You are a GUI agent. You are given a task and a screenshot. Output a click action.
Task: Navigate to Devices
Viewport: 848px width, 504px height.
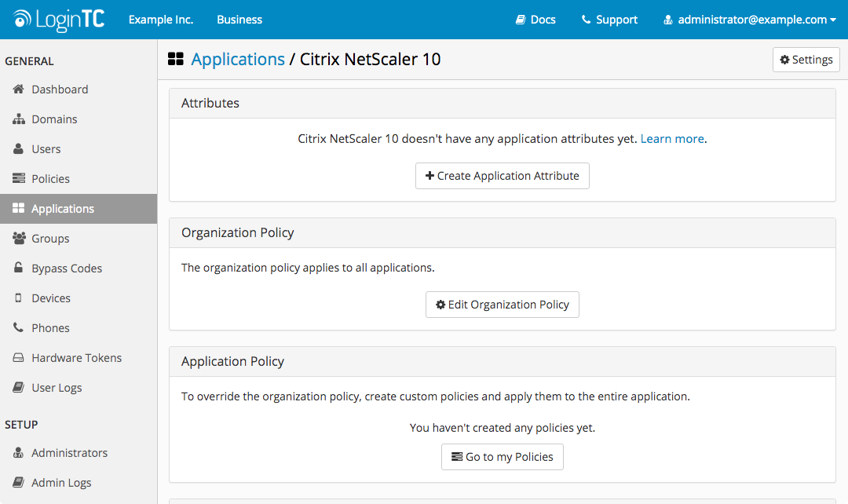(x=79, y=298)
